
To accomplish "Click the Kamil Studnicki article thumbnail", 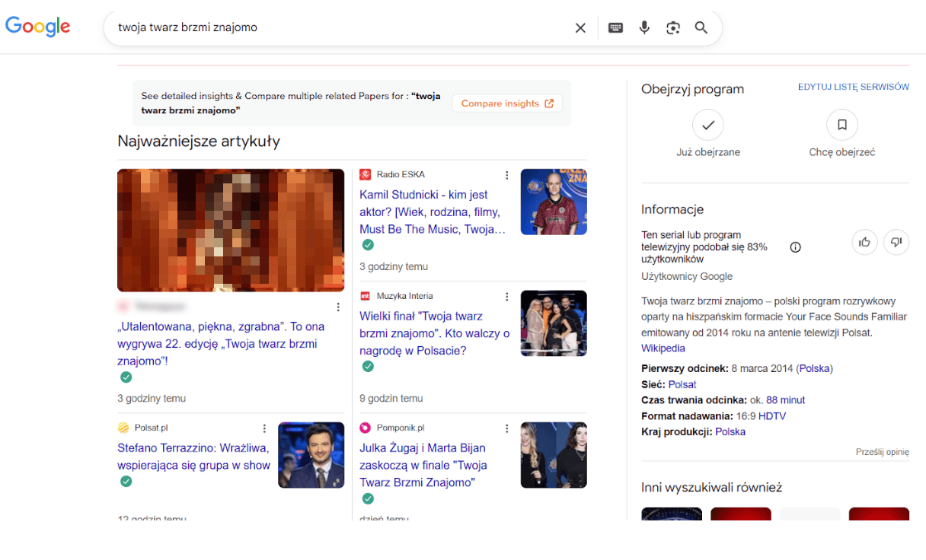I will [554, 202].
